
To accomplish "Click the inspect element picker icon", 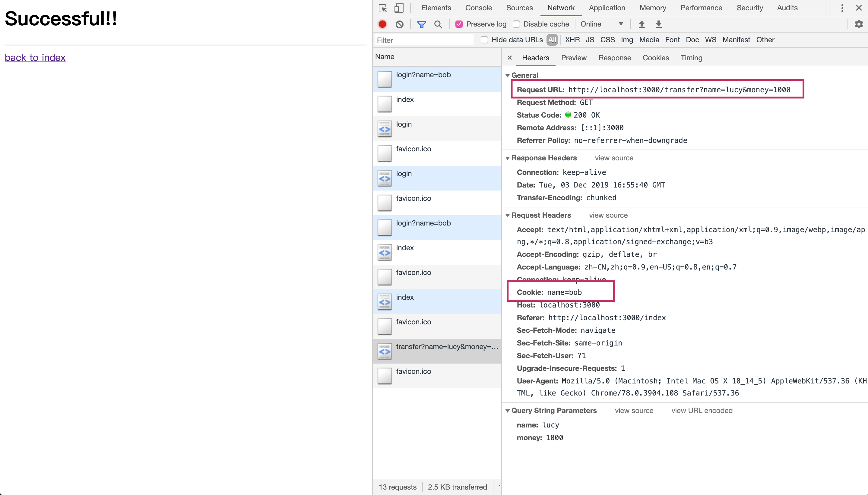I will pos(383,8).
